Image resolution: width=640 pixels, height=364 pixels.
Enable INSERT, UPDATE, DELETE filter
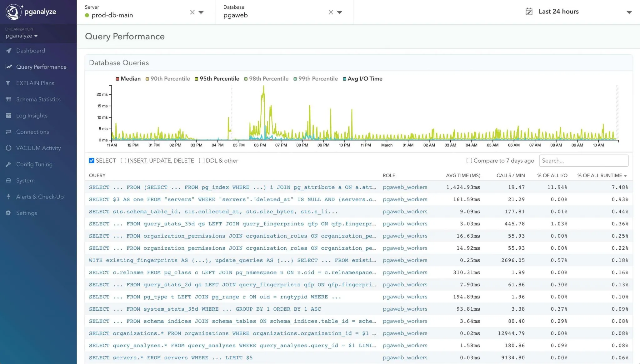coord(123,160)
